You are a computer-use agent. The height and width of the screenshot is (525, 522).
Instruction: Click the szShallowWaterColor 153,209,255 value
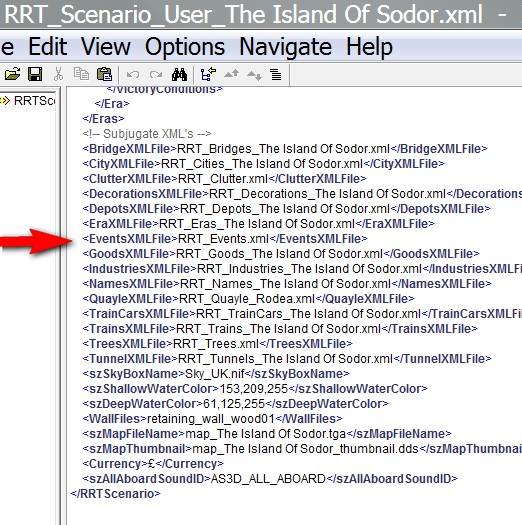tap(253, 389)
